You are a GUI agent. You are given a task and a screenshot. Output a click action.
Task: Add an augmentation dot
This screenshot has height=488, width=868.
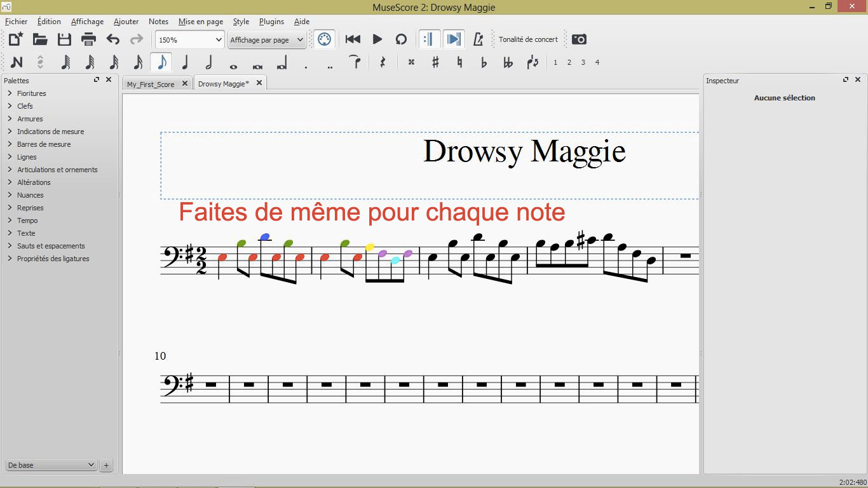pyautogui.click(x=306, y=67)
